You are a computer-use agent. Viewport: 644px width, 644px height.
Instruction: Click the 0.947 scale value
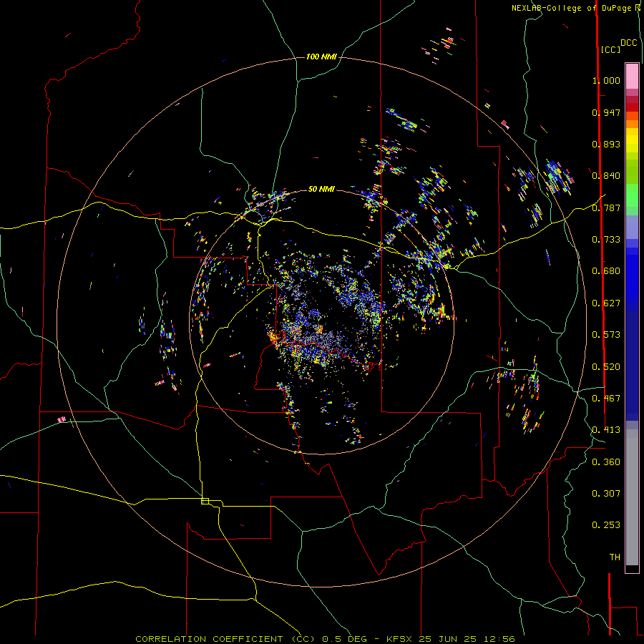tap(606, 112)
